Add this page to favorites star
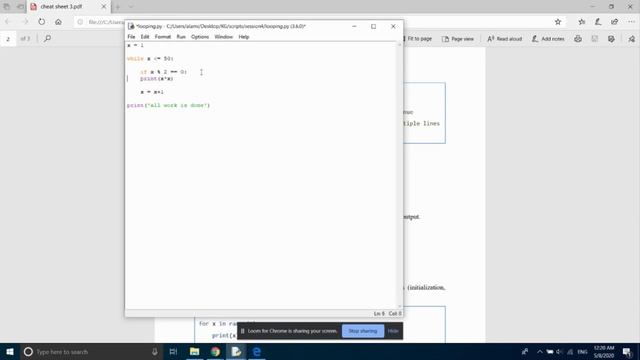 click(558, 22)
